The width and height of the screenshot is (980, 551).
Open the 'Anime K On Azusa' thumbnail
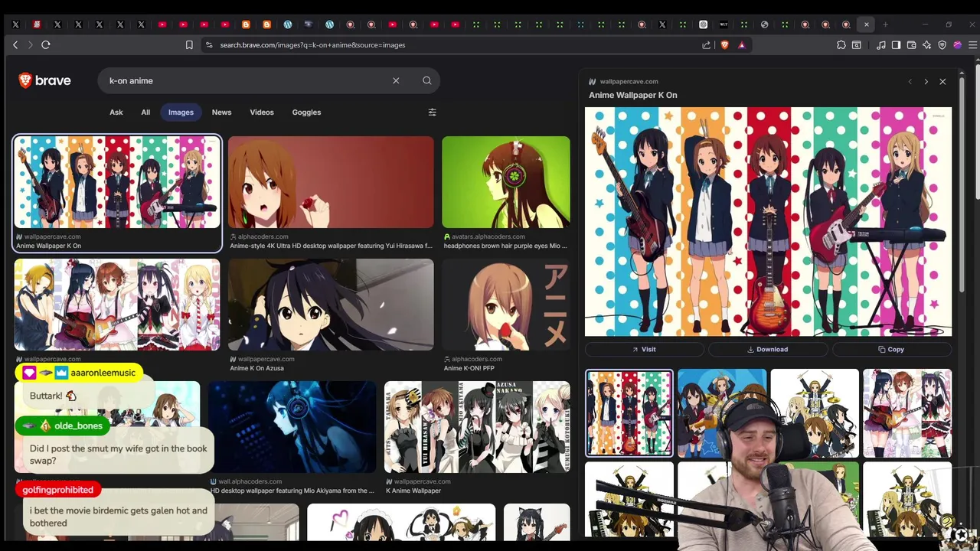click(331, 305)
